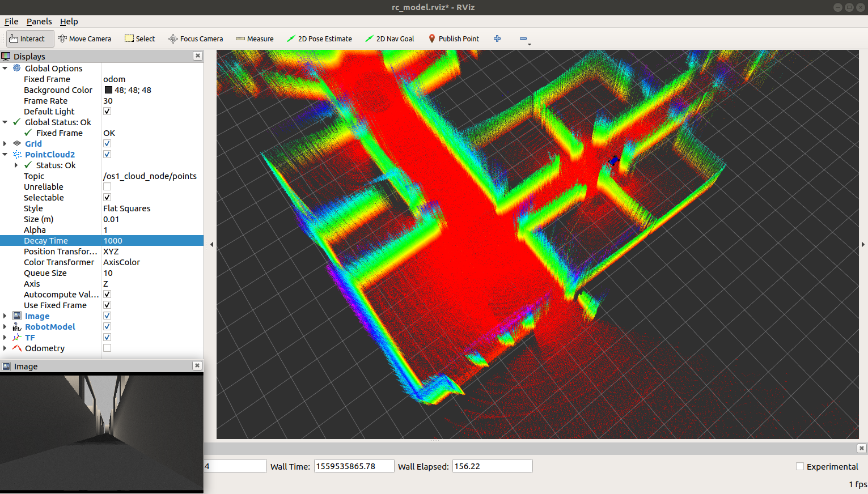Click the Odometry display icon

(17, 348)
